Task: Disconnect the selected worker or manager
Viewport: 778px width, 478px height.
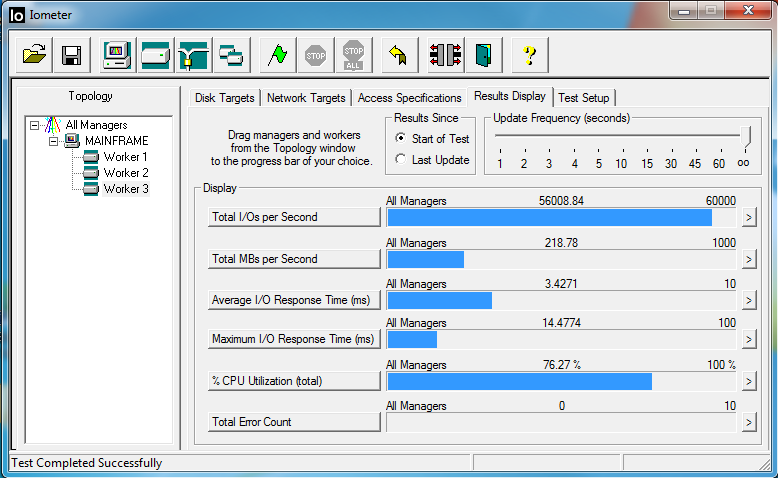Action: point(445,55)
